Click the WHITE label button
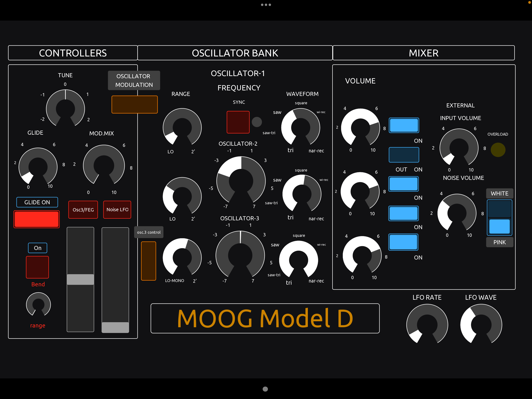 (x=499, y=193)
